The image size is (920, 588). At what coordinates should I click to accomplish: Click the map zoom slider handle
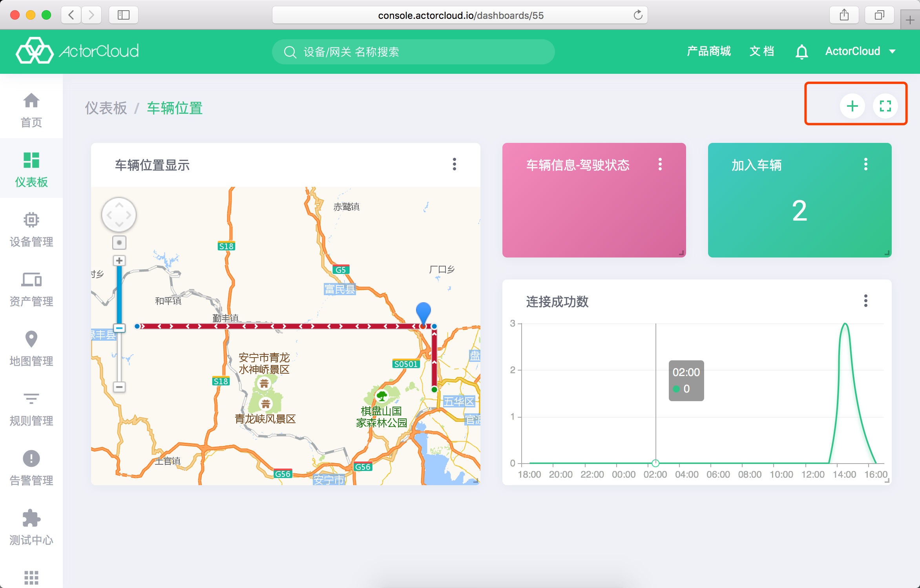click(x=119, y=328)
